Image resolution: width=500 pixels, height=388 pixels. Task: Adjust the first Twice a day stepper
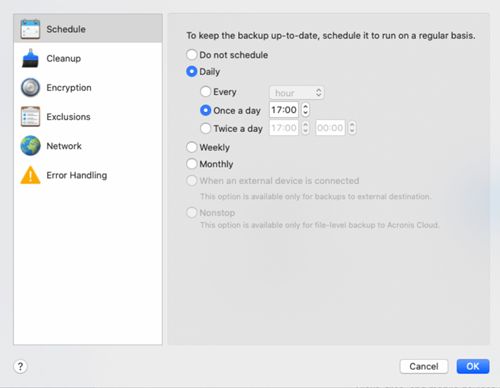(305, 128)
